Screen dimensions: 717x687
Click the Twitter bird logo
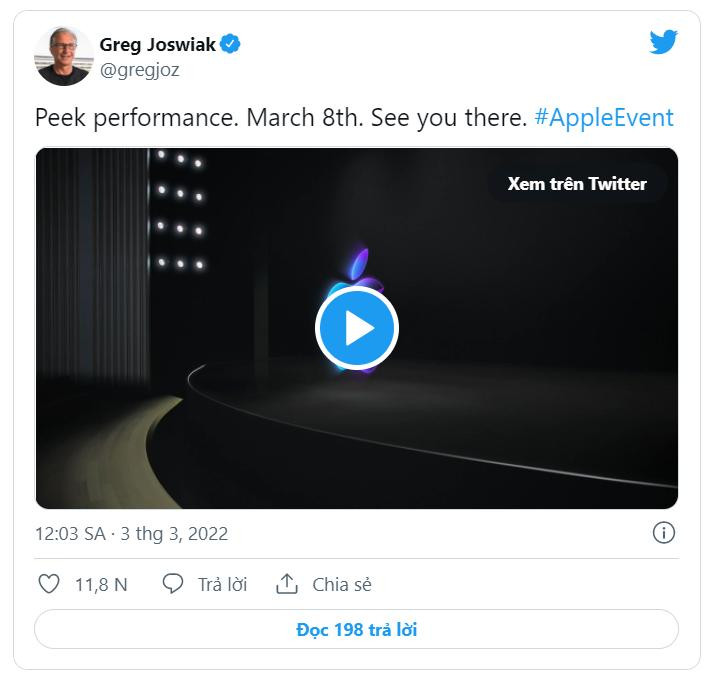[x=663, y=42]
